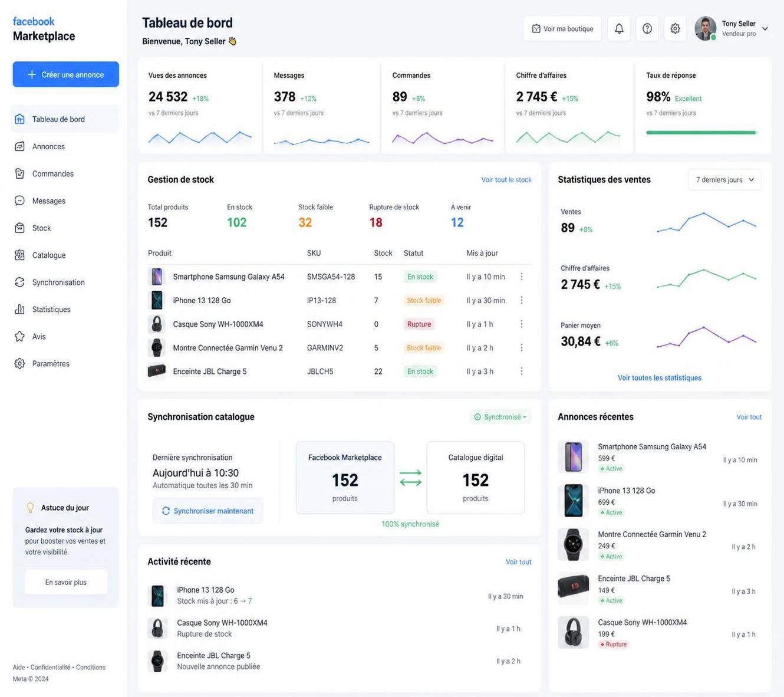Click the Vues des annonces sparkline chart
Image resolution: width=784 pixels, height=697 pixels.
(200, 138)
